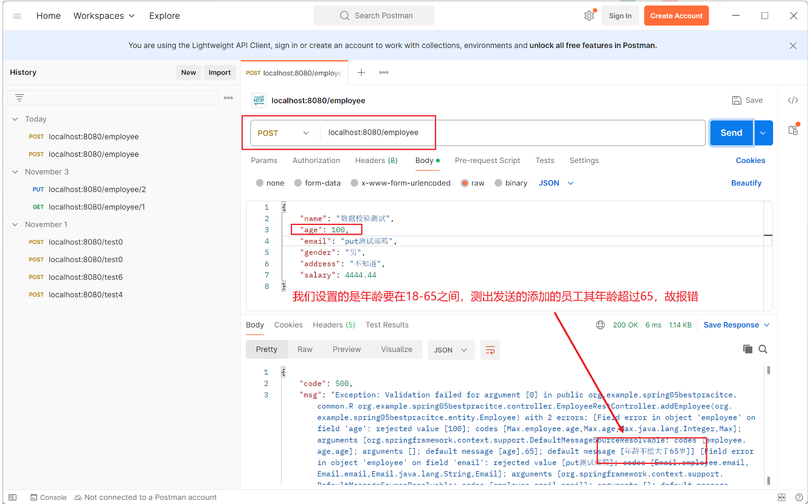Image resolution: width=812 pixels, height=504 pixels.
Task: Select the none body type
Action: coord(270,183)
